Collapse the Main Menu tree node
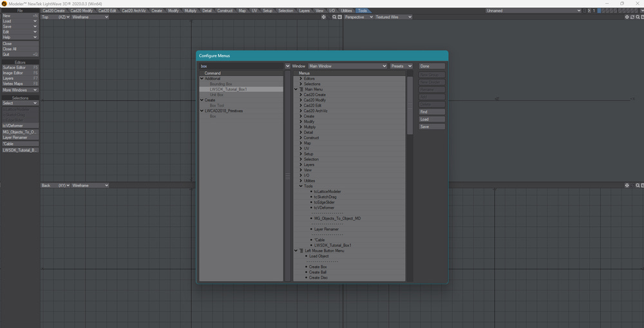Viewport: 644px width, 328px height. point(296,89)
